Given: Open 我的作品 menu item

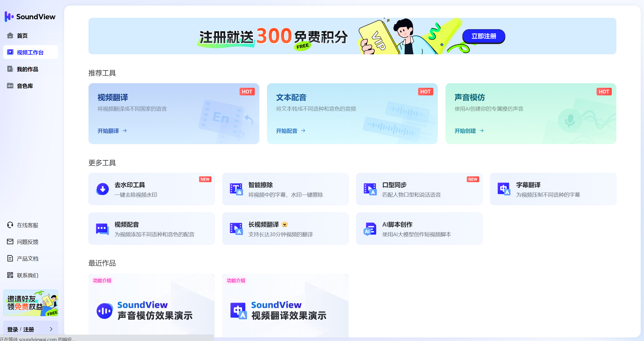Looking at the screenshot, I should click(31, 69).
